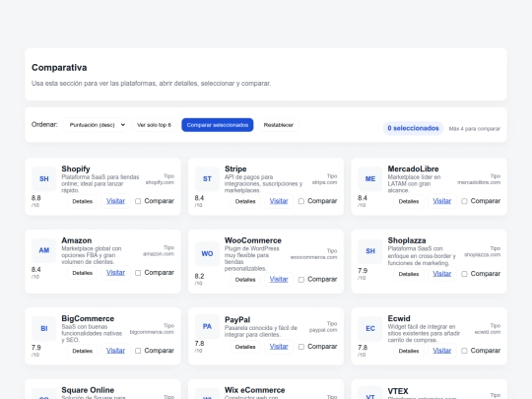Check Comparar for Amazon
Image resolution: width=532 pixels, height=399 pixels.
click(x=138, y=273)
